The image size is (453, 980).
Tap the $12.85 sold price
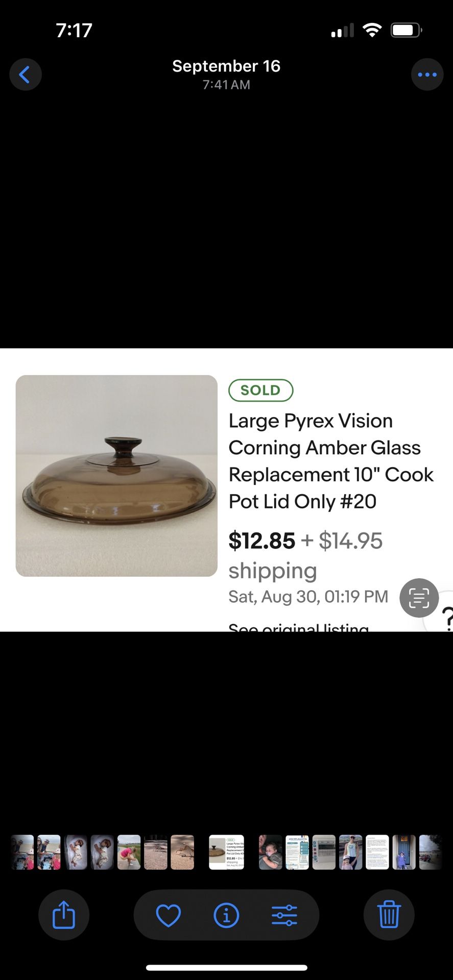pos(261,541)
